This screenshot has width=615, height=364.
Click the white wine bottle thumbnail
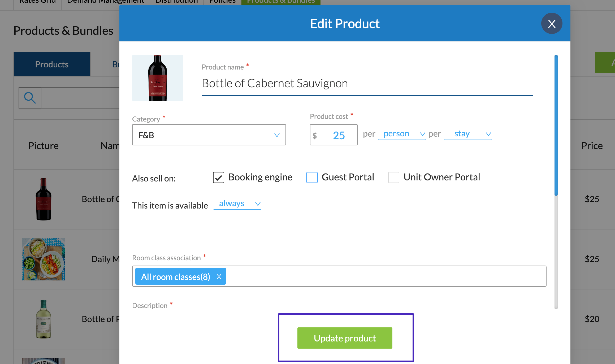click(x=44, y=319)
